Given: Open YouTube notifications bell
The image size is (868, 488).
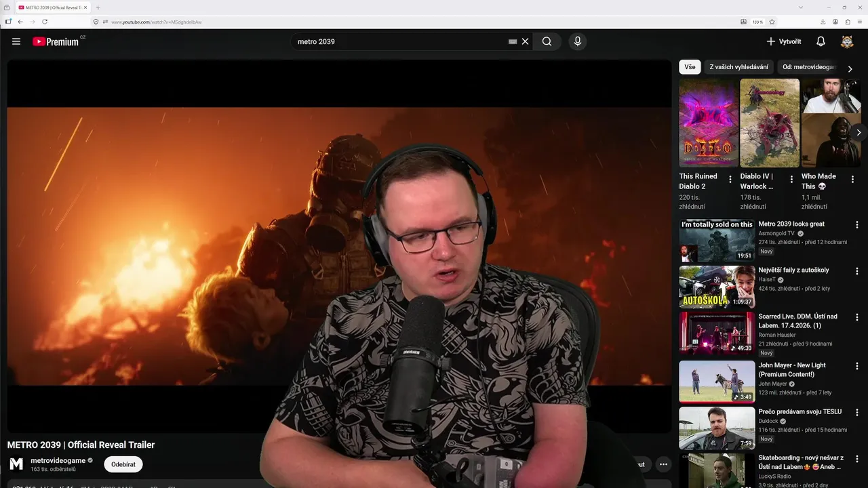Looking at the screenshot, I should point(821,41).
